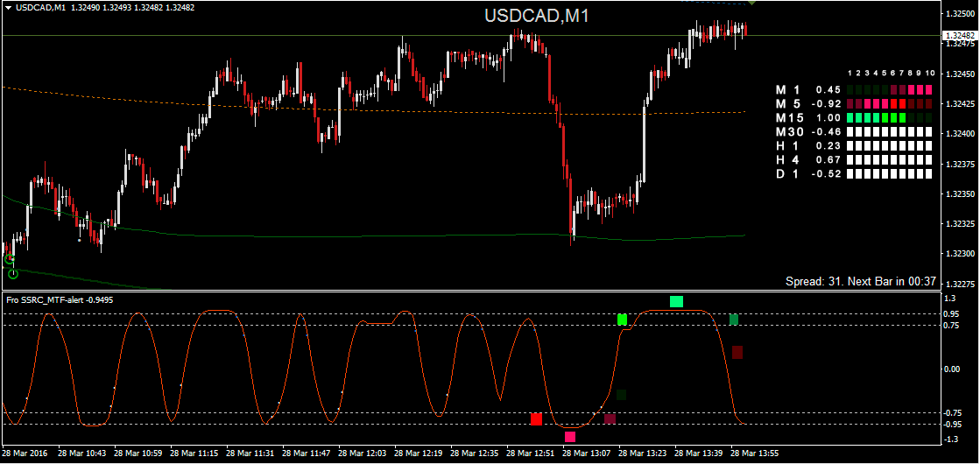This screenshot has width=980, height=464.
Task: Click the Fro SSRC_MTF-alert indicator label
Action: pos(60,299)
